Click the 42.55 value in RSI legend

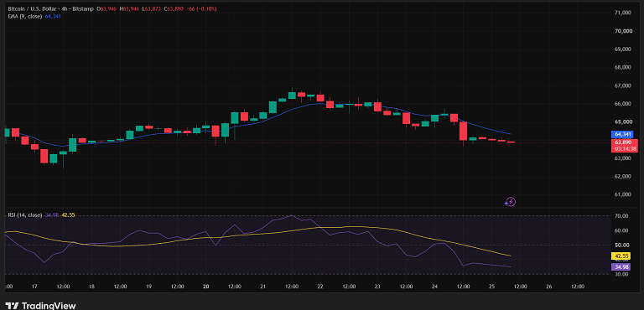pos(69,214)
